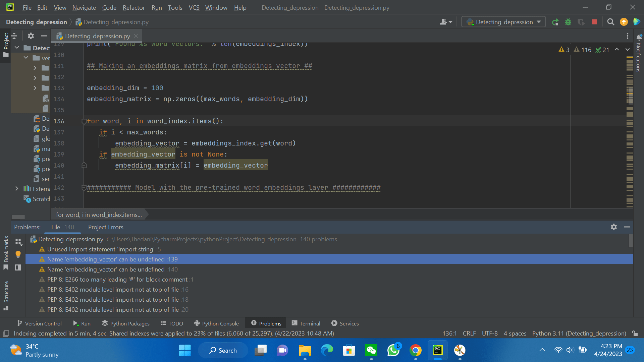Collapse the for loop fold at line 136

point(84,121)
